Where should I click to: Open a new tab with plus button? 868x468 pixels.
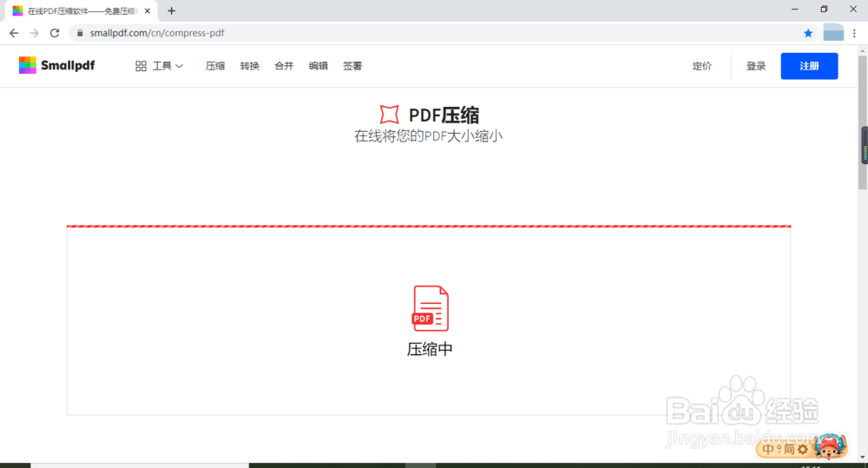172,10
